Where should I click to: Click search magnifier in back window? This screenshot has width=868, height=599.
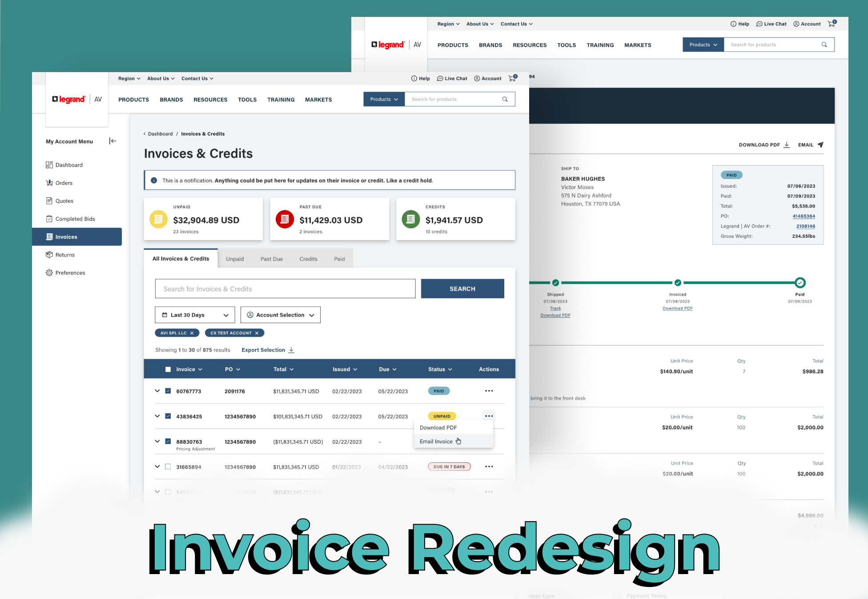(x=824, y=45)
